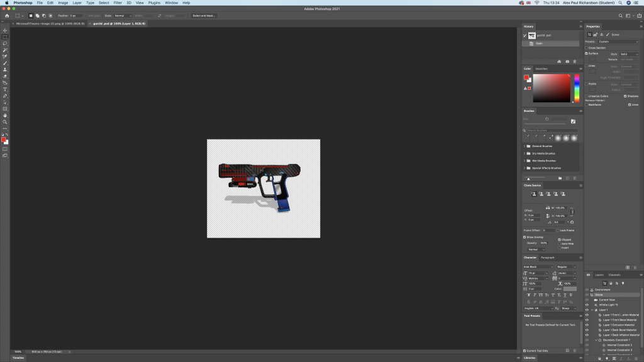
Task: Open the Filter menu
Action: [118, 3]
